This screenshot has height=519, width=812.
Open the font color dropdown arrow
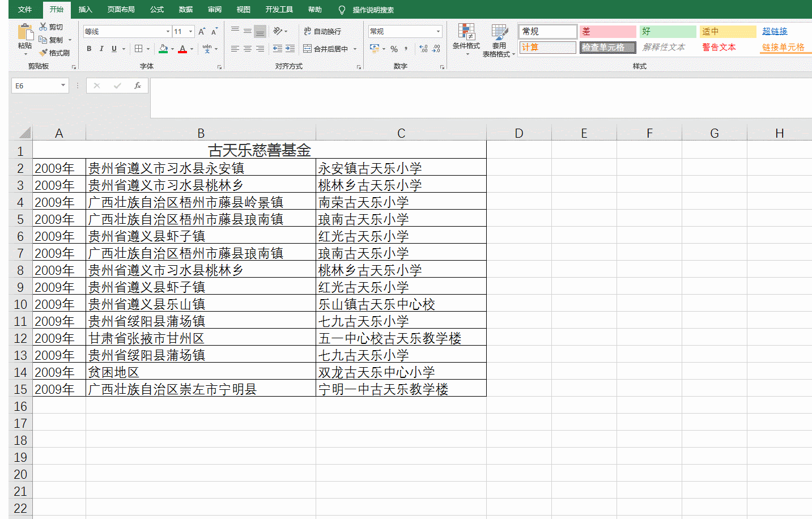click(192, 49)
